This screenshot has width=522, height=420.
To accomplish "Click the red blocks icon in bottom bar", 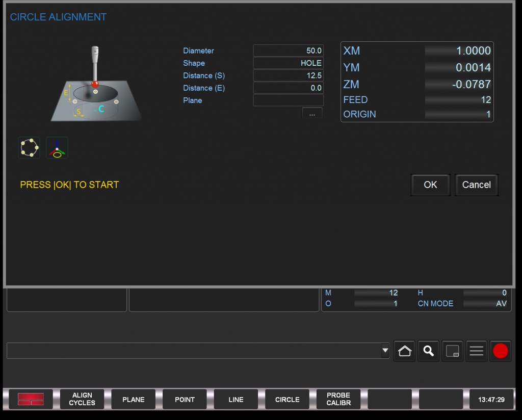I will [31, 400].
